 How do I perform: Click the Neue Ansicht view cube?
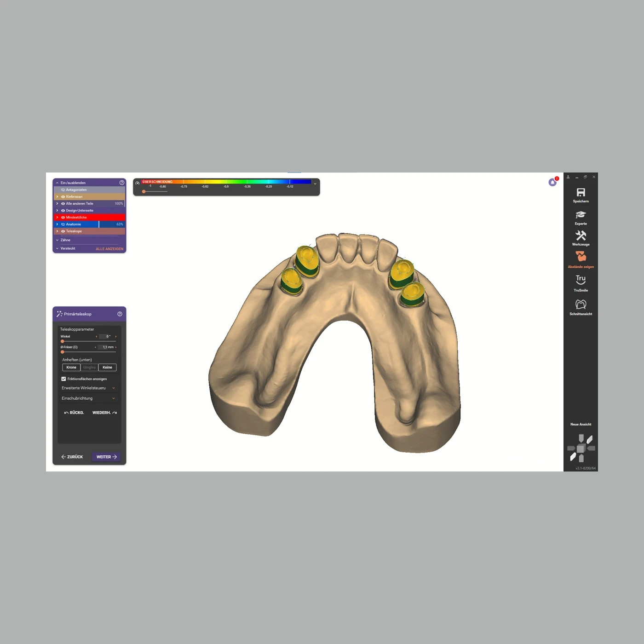pos(581,447)
